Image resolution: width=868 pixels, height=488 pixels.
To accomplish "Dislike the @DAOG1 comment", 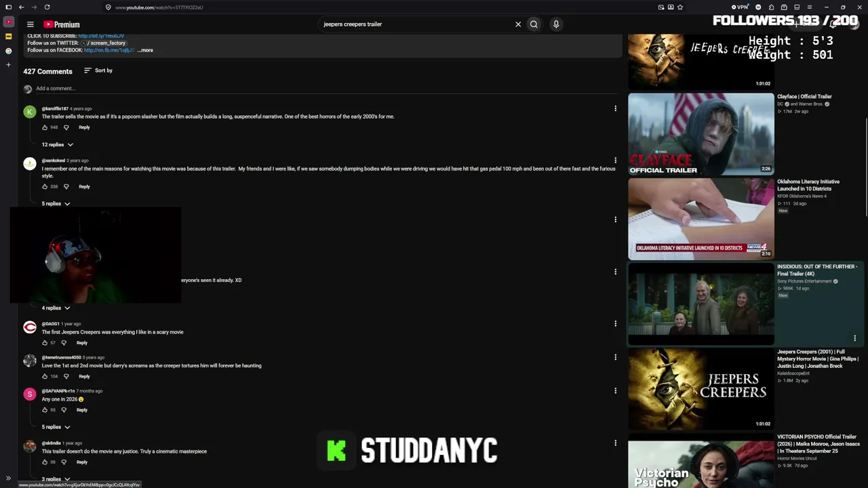I will 64,343.
